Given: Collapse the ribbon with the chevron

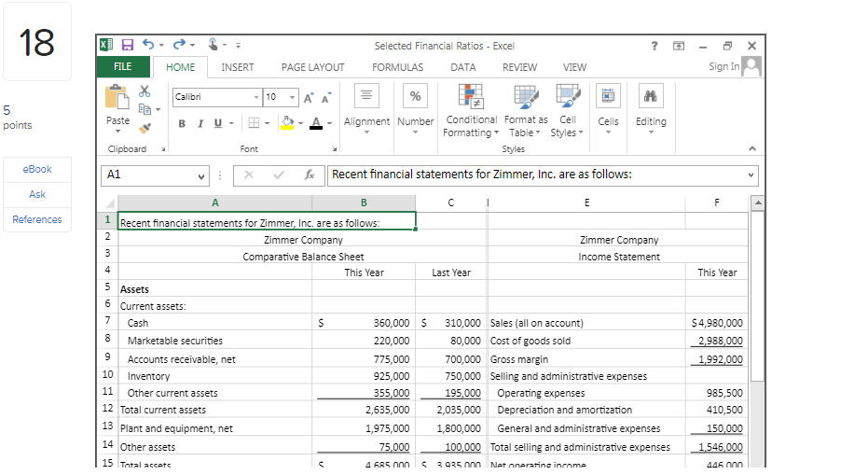Looking at the screenshot, I should click(x=751, y=148).
